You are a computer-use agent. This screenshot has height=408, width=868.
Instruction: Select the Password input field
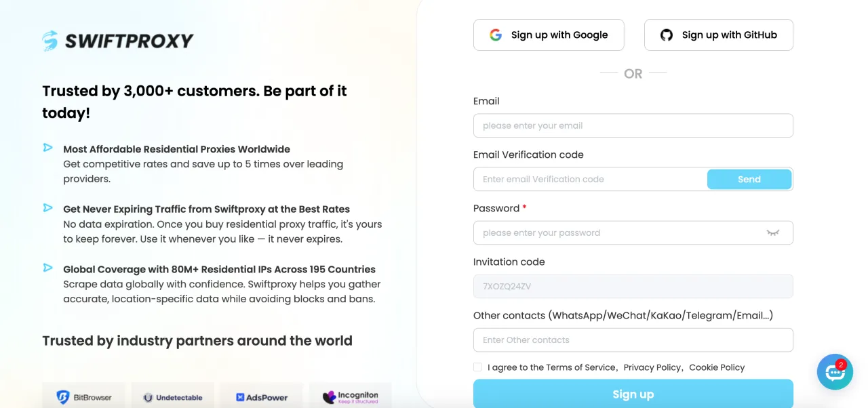(620, 233)
